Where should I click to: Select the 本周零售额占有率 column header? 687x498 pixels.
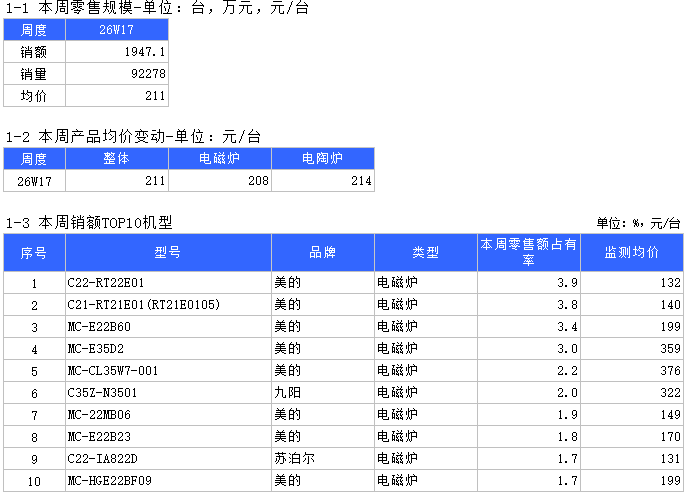point(529,253)
